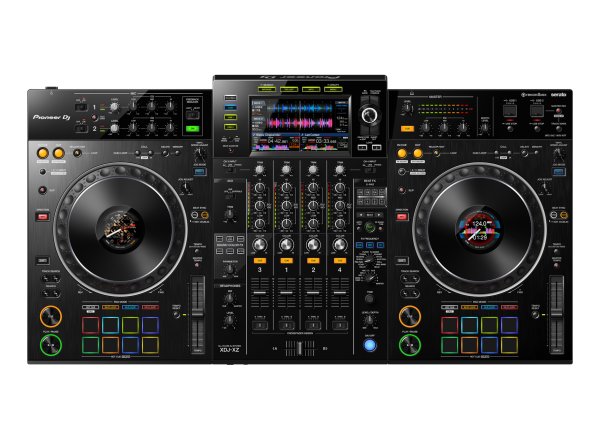Tap the right deck blue performance pad

[489, 345]
